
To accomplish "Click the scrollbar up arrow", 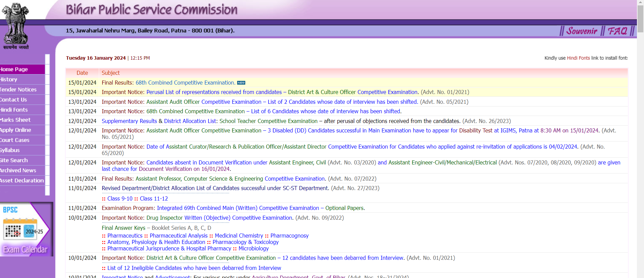I will coord(640,2).
